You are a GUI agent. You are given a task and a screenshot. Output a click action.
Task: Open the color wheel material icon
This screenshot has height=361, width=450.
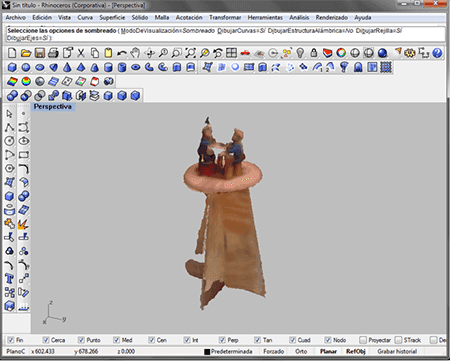click(341, 53)
